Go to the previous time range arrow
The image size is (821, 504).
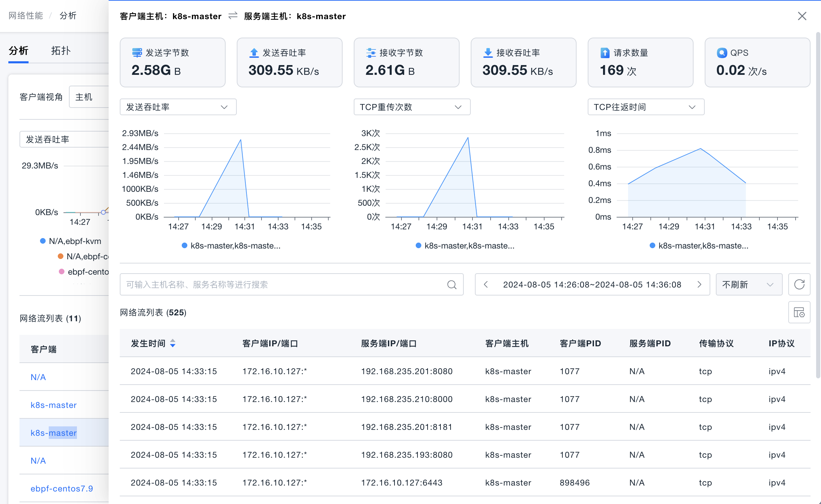pos(486,284)
